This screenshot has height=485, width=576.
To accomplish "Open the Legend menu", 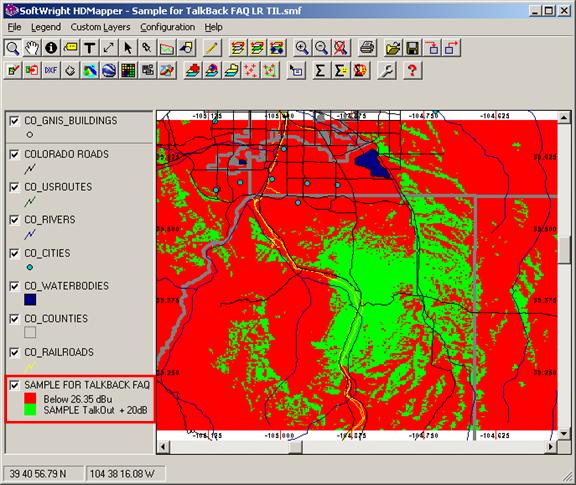I will pos(46,27).
